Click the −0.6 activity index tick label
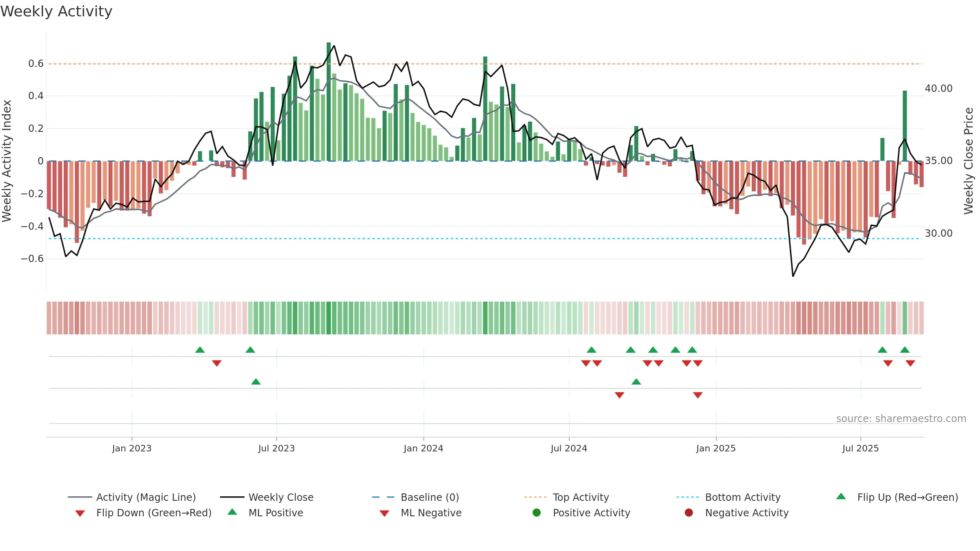The width and height of the screenshot is (980, 551). [32, 259]
